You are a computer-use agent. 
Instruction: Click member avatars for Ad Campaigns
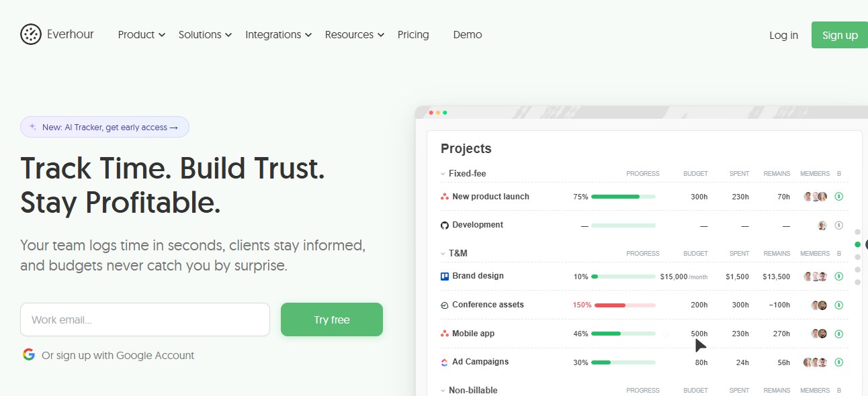[x=815, y=362]
